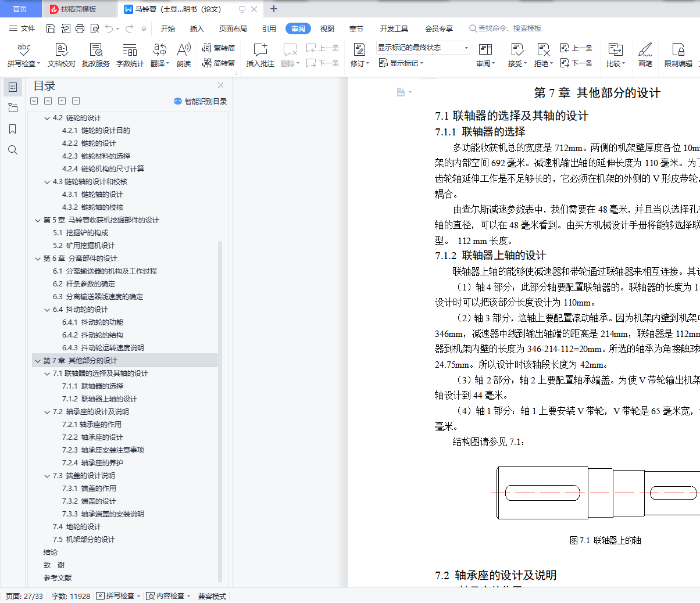Collapse 第6章 分离部件的设计 node
The width and height of the screenshot is (700, 603).
pyautogui.click(x=38, y=259)
